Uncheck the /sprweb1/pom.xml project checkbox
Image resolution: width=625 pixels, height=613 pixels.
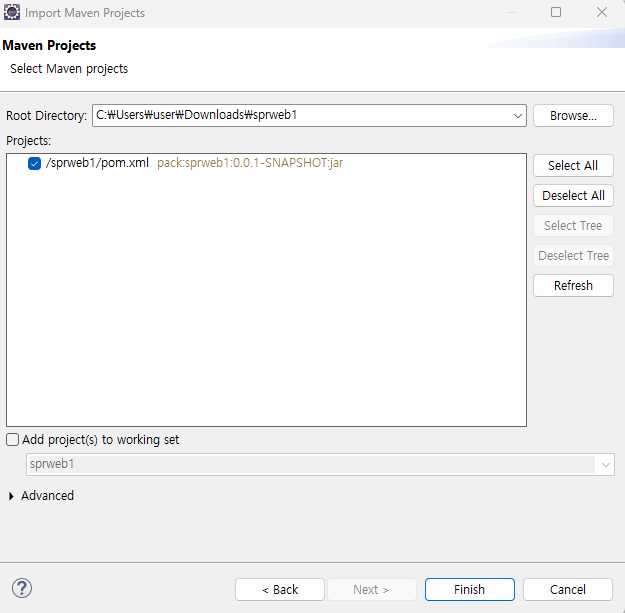pos(34,163)
